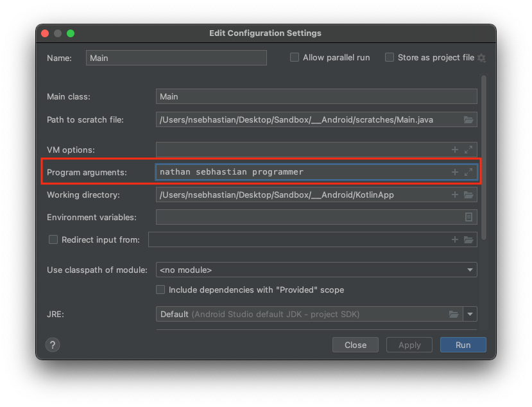The width and height of the screenshot is (532, 407).
Task: Click the green zoom window button
Action: (x=71, y=33)
